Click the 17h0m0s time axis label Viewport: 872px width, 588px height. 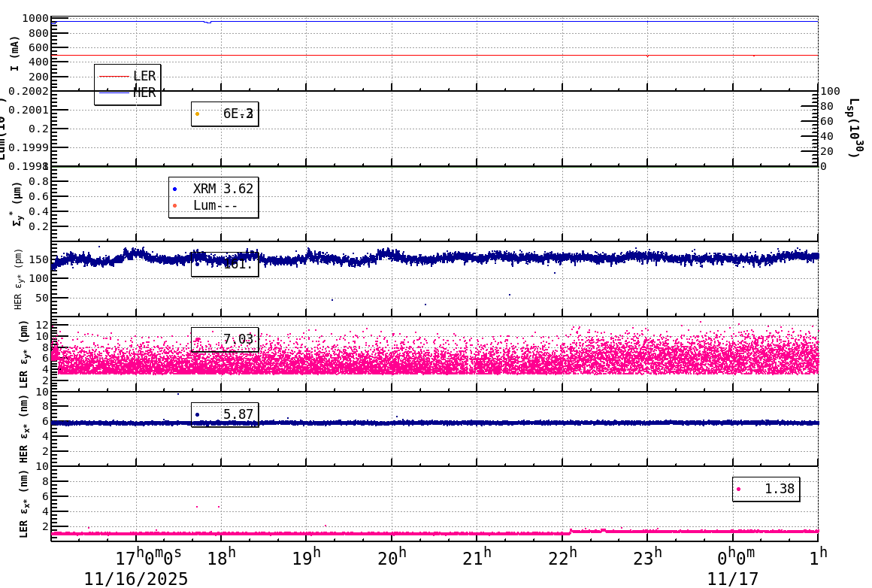[x=149, y=556]
